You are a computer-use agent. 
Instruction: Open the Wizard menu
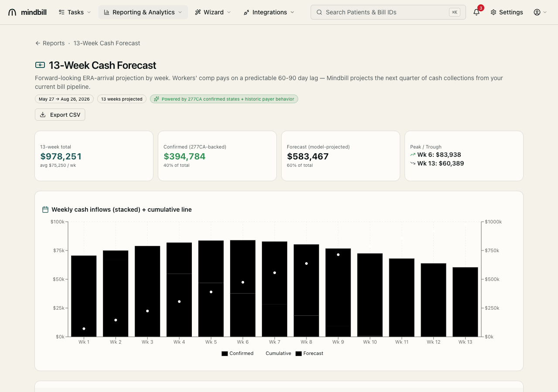click(x=213, y=12)
